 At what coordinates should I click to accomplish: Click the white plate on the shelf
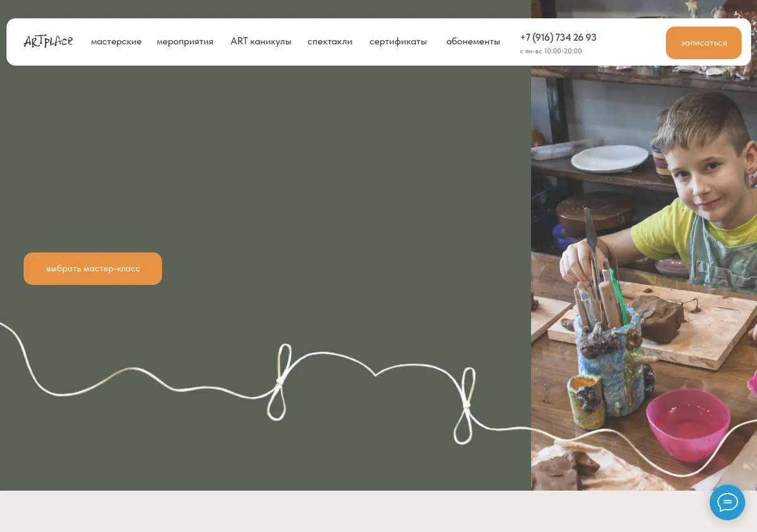(x=609, y=158)
